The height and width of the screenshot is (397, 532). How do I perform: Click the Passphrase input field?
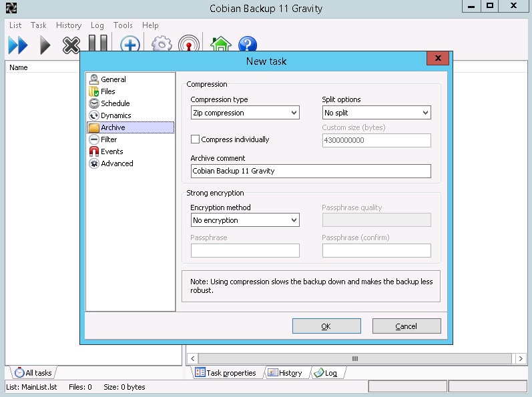pos(245,250)
